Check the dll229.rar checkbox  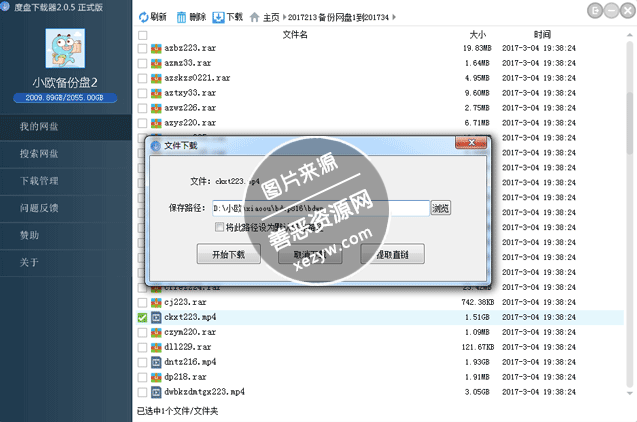(142, 348)
